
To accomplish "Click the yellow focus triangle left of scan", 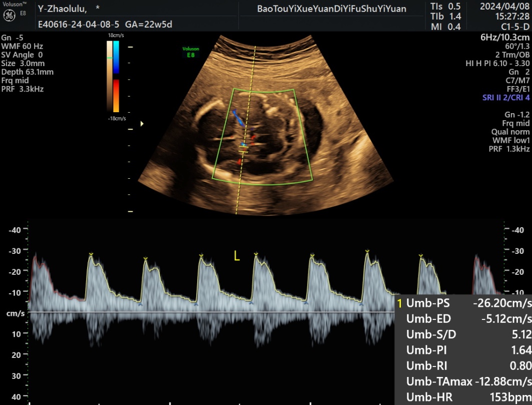I will click(x=142, y=123).
